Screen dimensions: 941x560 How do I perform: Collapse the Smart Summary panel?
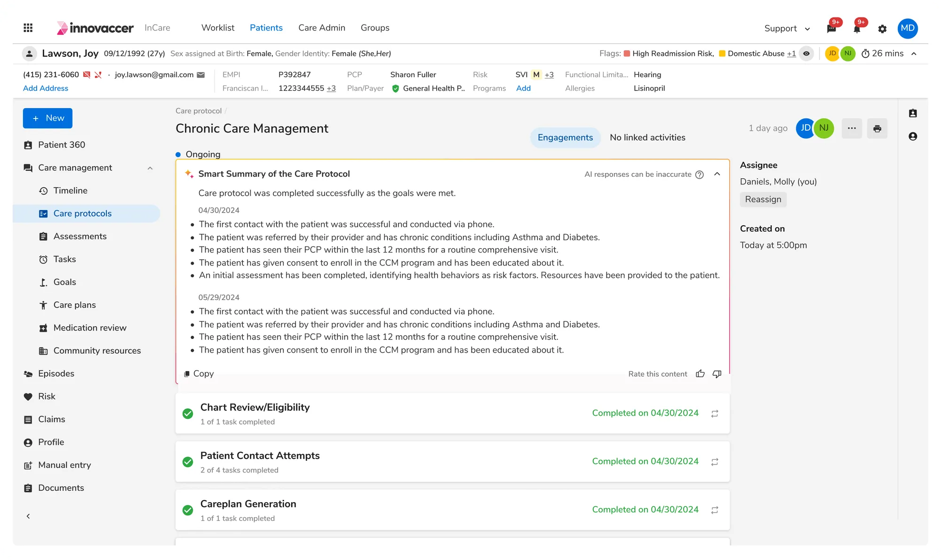[717, 174]
